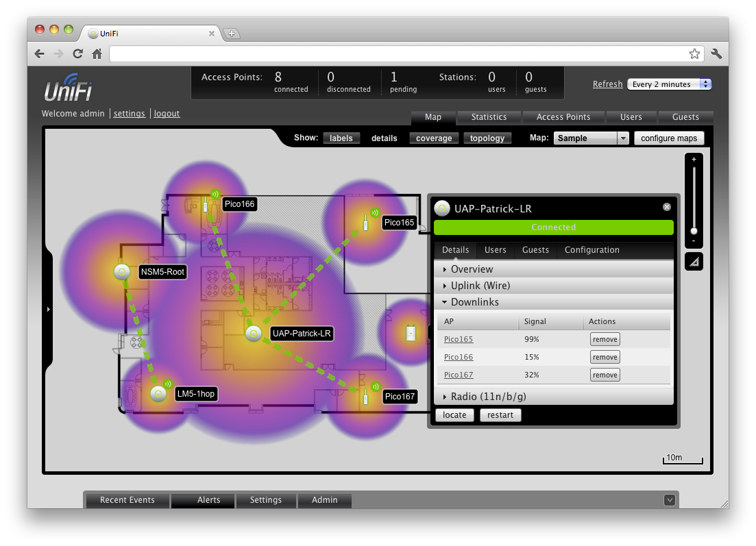Viewport: 756px width, 546px height.
Task: Click the NSM5-Root access point icon
Action: point(122,272)
